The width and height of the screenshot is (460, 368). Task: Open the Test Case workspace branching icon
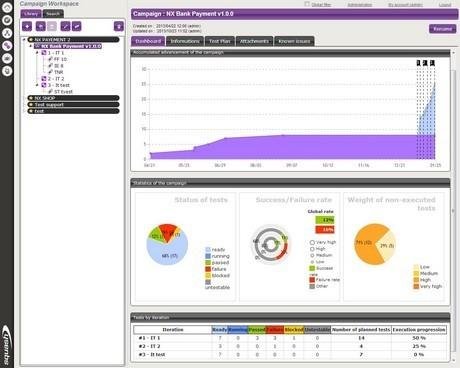7,33
